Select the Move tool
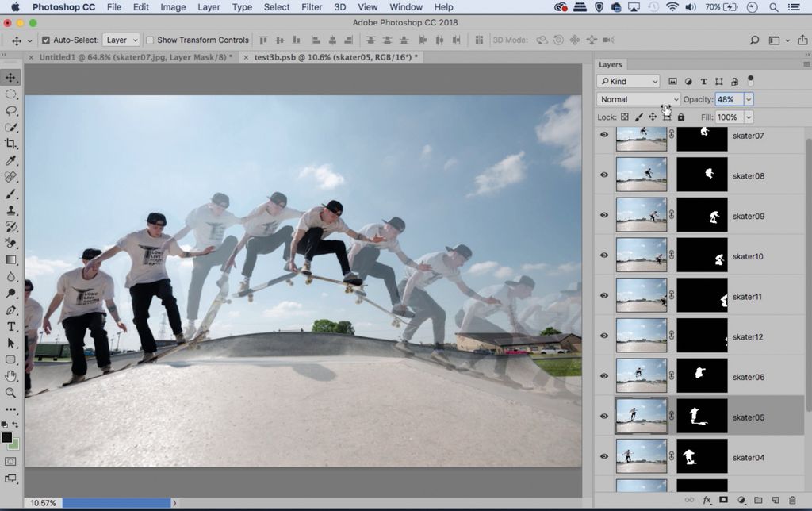Image resolution: width=812 pixels, height=511 pixels. (x=10, y=76)
